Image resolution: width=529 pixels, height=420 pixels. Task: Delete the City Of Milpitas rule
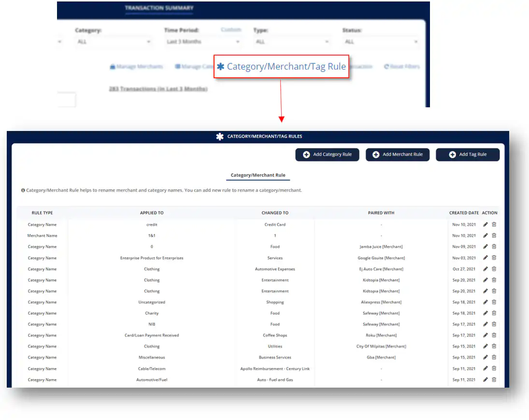tap(494, 346)
